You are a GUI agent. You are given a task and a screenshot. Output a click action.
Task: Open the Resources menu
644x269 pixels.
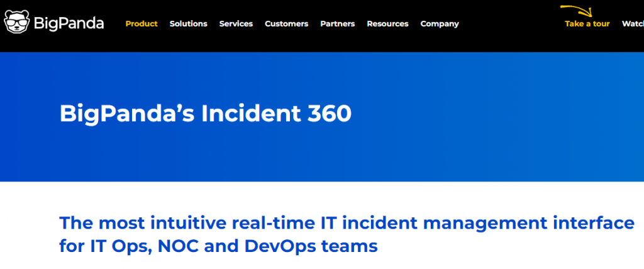[387, 24]
